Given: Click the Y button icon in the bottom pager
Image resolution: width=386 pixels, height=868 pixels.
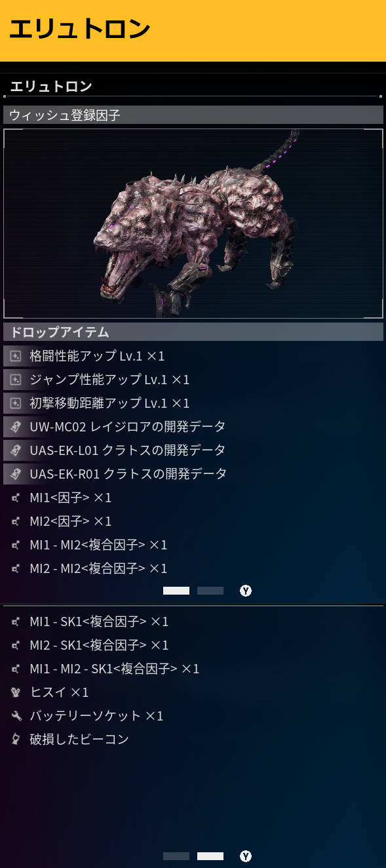Looking at the screenshot, I should click(x=246, y=856).
